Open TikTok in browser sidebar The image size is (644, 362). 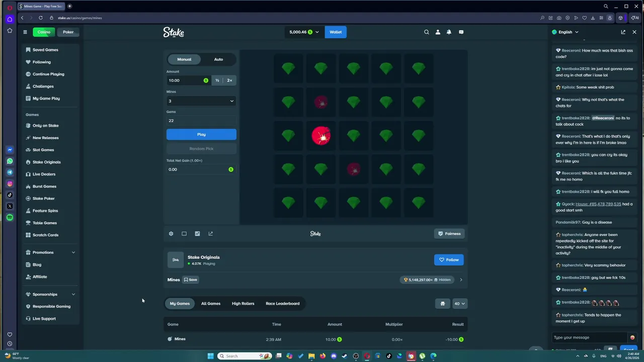(10, 195)
